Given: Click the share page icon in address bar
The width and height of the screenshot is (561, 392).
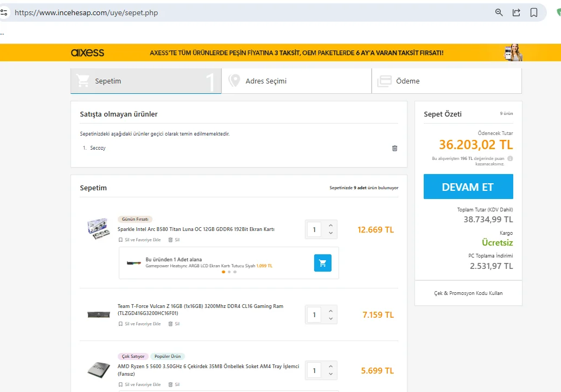Looking at the screenshot, I should point(517,12).
